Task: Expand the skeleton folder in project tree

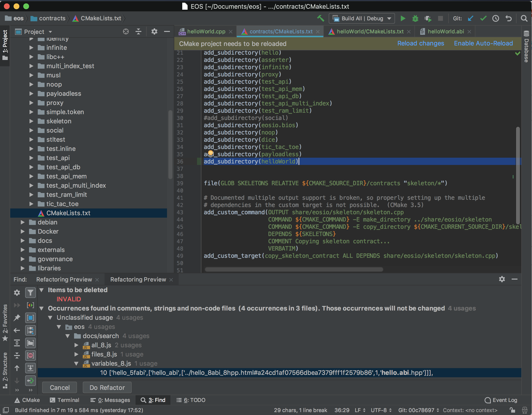Action: [x=31, y=121]
